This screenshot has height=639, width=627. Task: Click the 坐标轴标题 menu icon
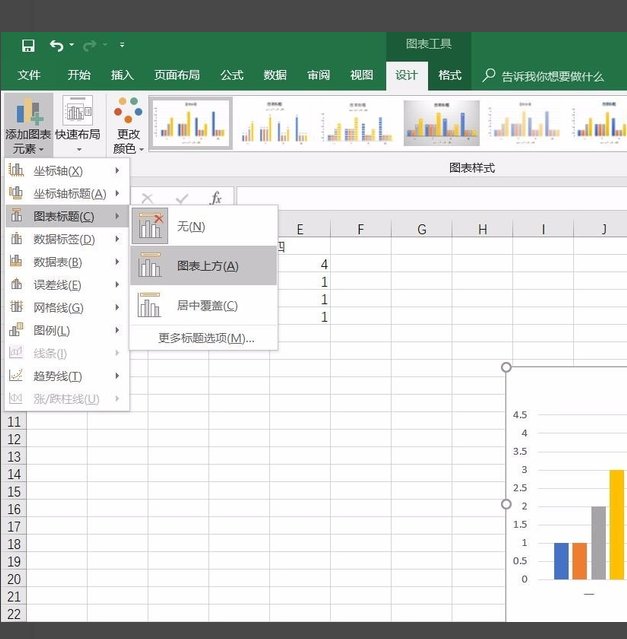(16, 193)
